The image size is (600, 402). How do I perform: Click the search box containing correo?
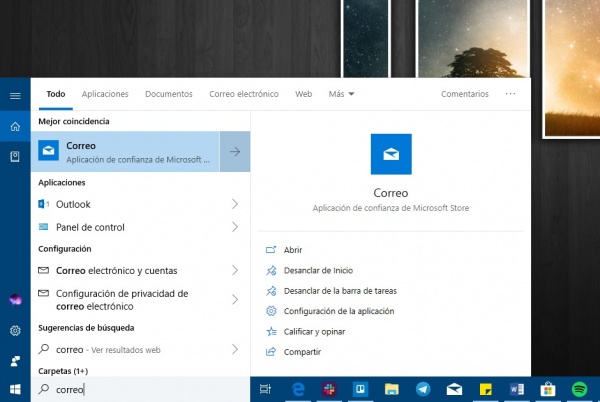(x=140, y=389)
